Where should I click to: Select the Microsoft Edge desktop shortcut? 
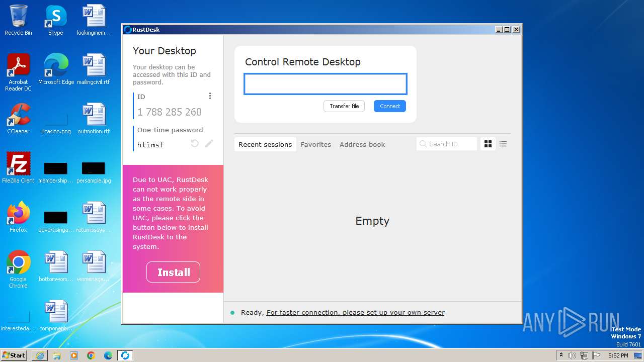pos(56,69)
